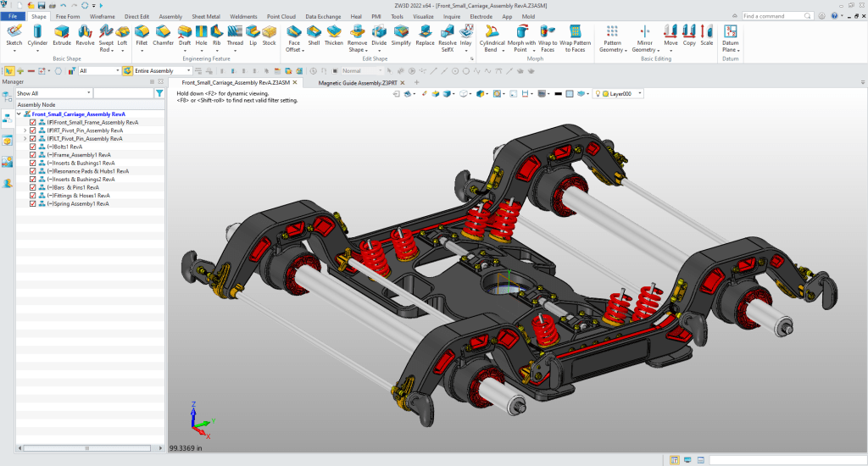Select the Cylindrical Bend morph tool
The width and height of the screenshot is (868, 466).
pos(492,34)
